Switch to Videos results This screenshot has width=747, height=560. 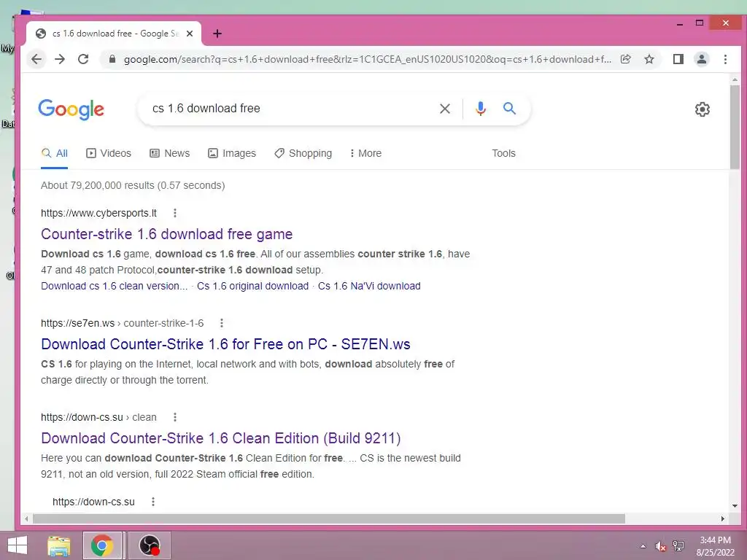pyautogui.click(x=109, y=153)
